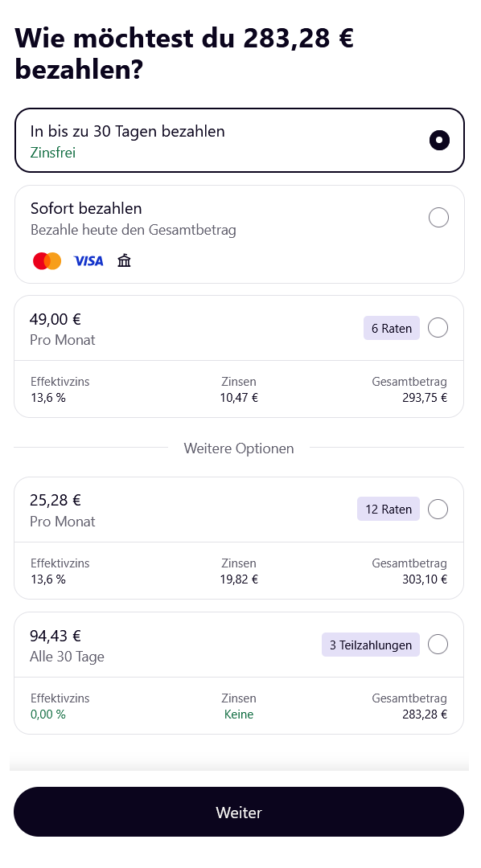Image resolution: width=481 pixels, height=868 pixels.
Task: Click the VISA card logo
Action: pos(88,260)
